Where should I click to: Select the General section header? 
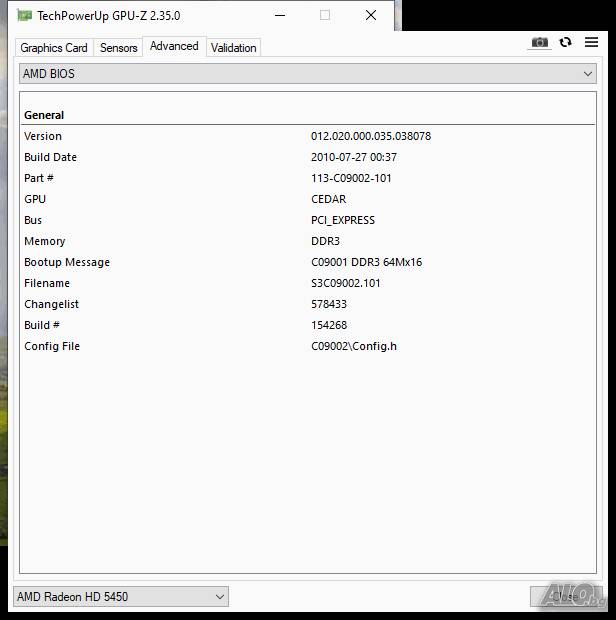tap(44, 115)
